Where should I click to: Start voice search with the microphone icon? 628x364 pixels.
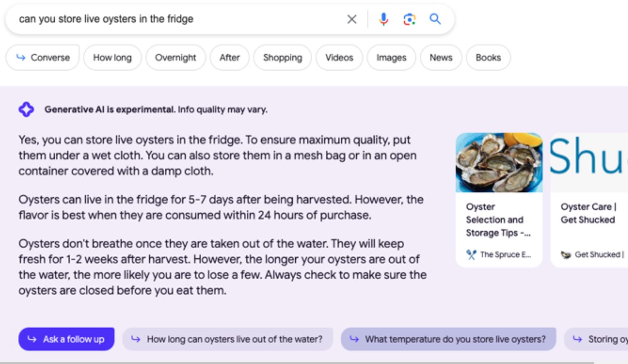[383, 19]
